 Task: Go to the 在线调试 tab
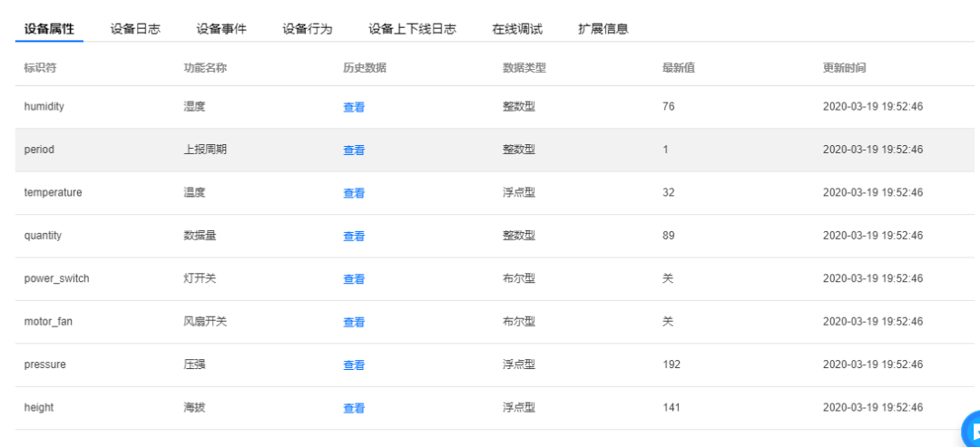pyautogui.click(x=517, y=29)
